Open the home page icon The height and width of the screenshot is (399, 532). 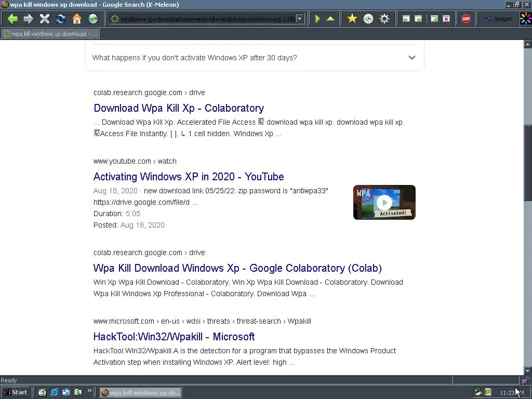pyautogui.click(x=77, y=19)
